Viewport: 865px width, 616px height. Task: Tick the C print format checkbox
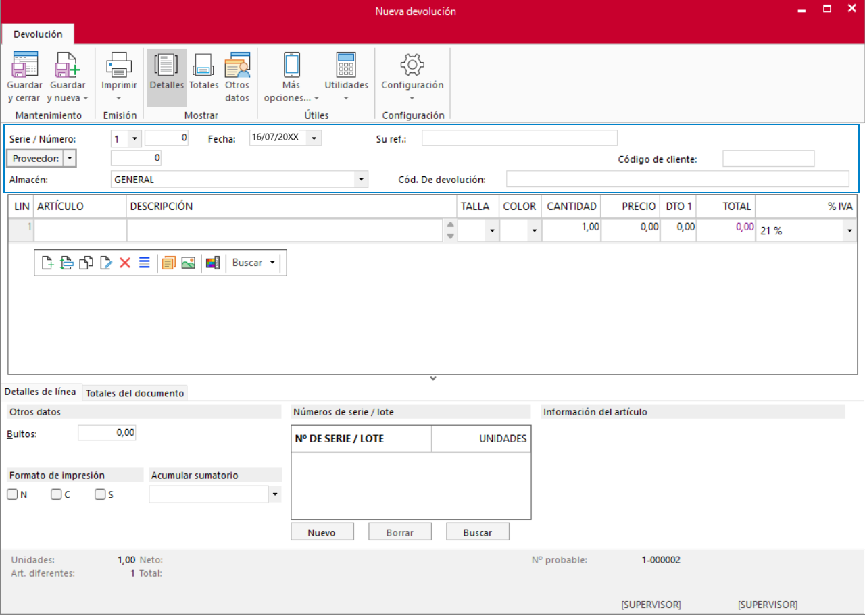pos(56,494)
